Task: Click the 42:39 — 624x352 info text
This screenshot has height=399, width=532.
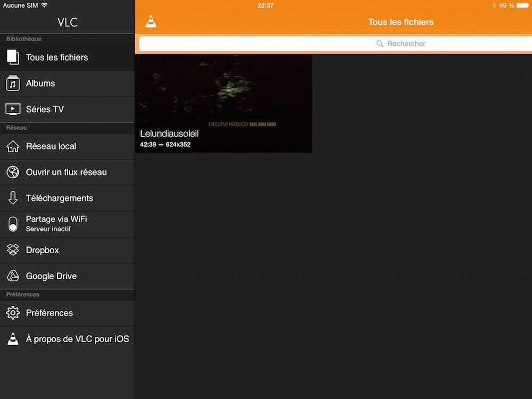Action: tap(165, 145)
